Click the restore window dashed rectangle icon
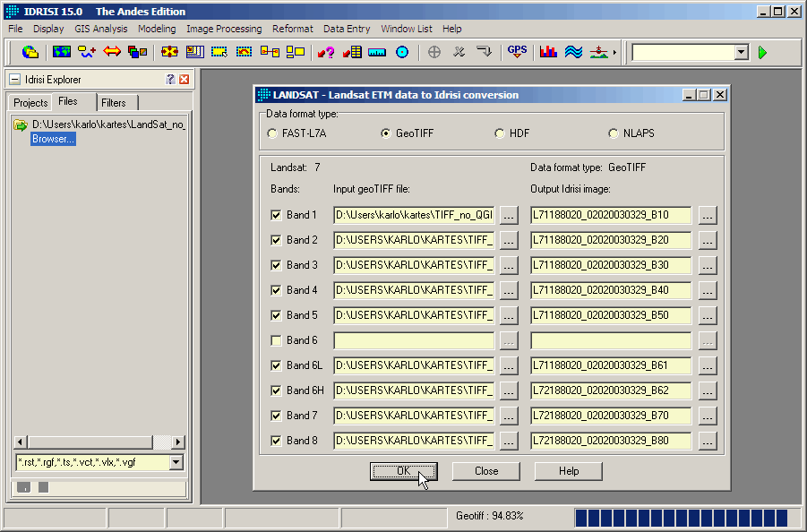 click(x=244, y=52)
